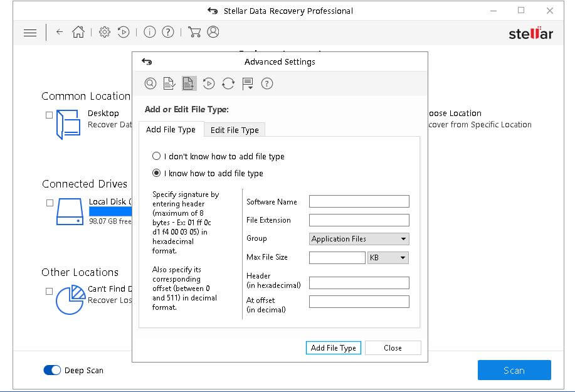This screenshot has width=575, height=392.
Task: Check the Desktop location checkbox
Action: (48, 114)
